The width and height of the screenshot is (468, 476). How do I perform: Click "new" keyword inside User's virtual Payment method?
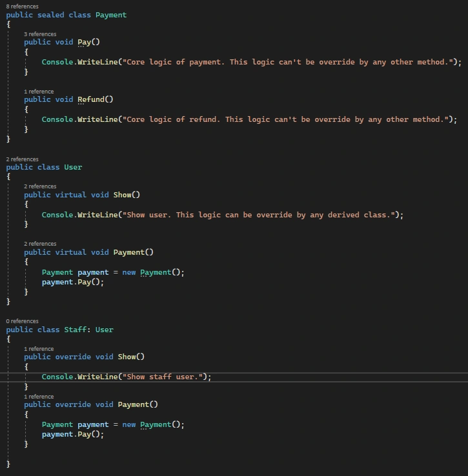(x=129, y=272)
